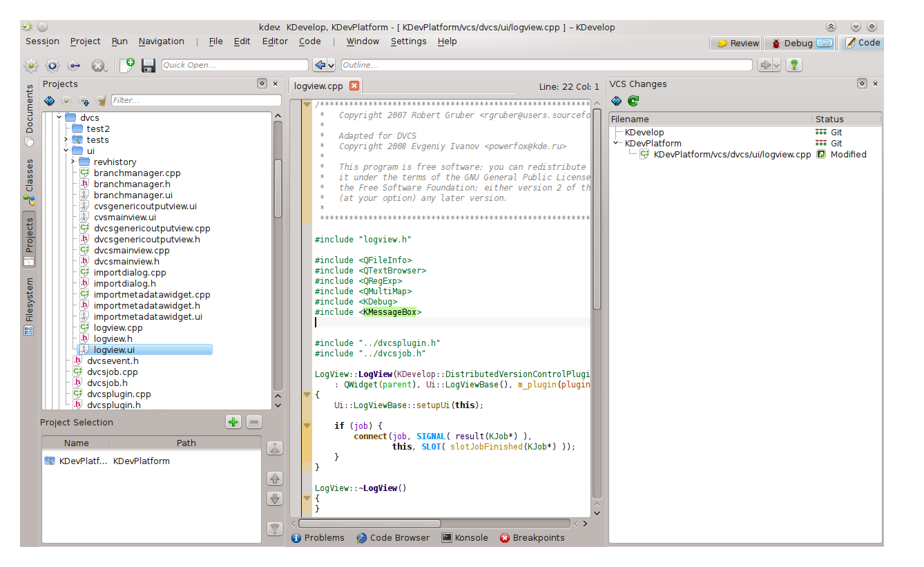Click the Filename column header in VCS Changes
The width and height of the screenshot is (924, 567).
click(x=711, y=119)
